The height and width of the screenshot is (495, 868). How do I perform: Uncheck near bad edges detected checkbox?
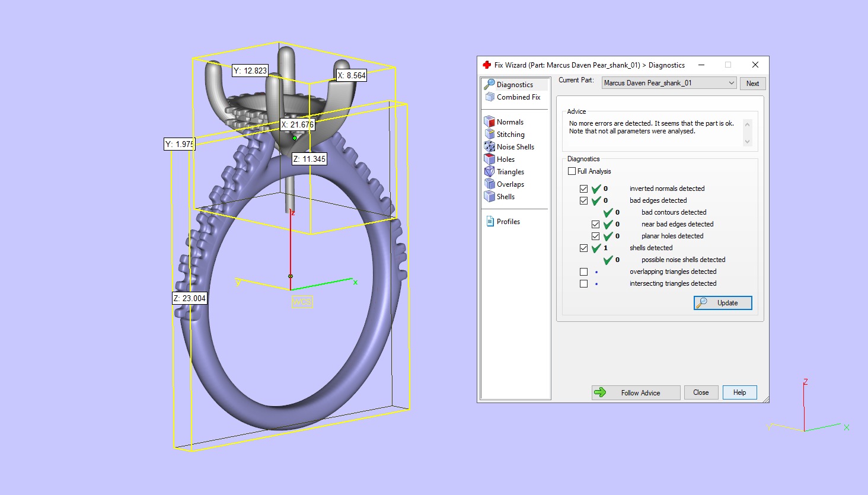click(x=595, y=224)
